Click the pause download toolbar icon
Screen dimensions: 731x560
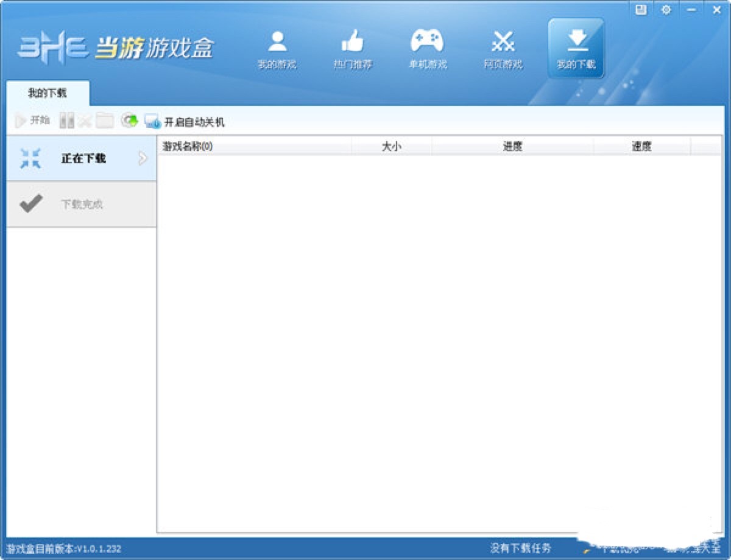coord(66,121)
